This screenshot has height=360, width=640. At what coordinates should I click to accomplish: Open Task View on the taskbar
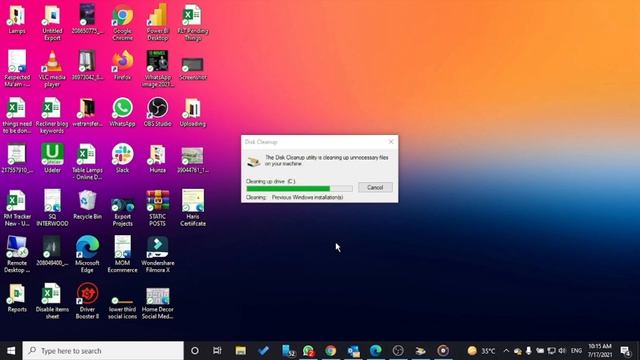[x=217, y=351]
